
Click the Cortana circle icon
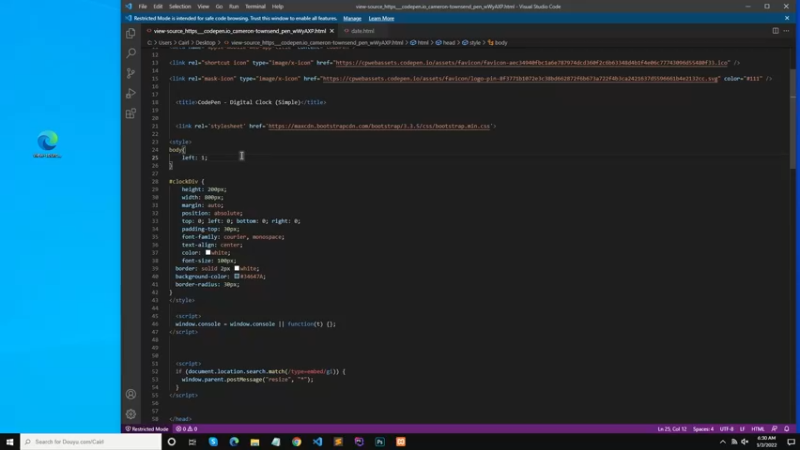tap(171, 442)
